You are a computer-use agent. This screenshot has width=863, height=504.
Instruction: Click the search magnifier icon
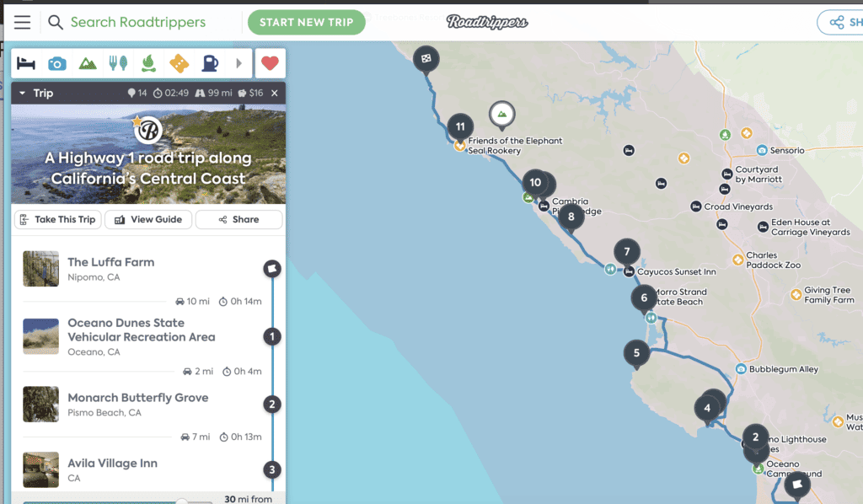tap(55, 22)
